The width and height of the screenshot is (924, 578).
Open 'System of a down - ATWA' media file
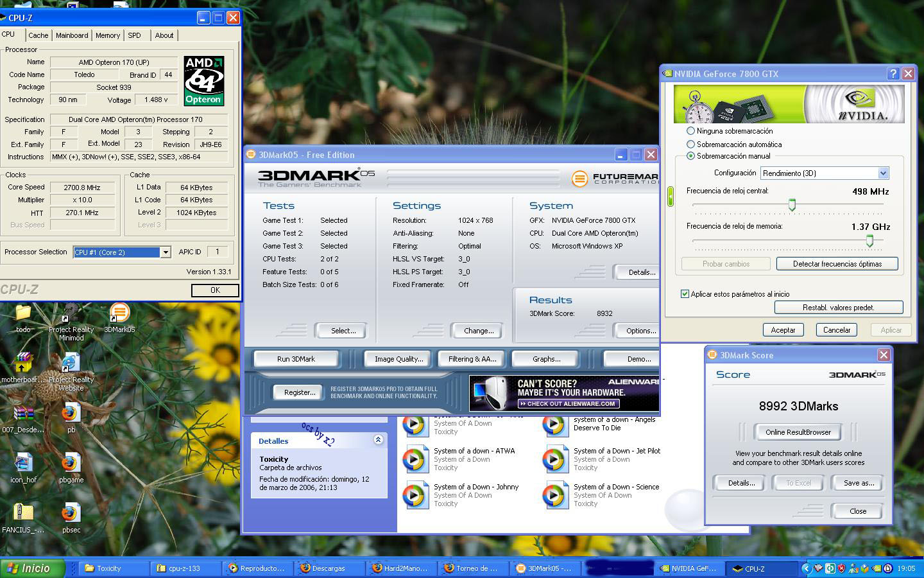(x=415, y=459)
